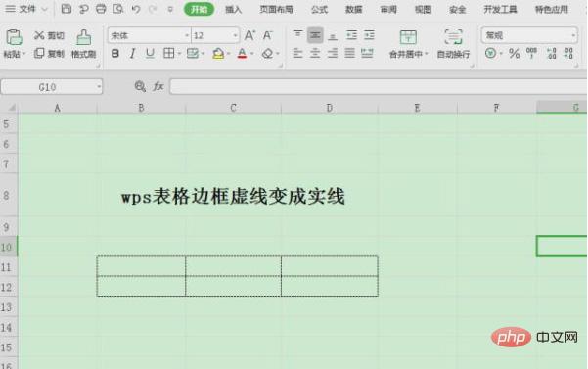The width and height of the screenshot is (588, 369).
Task: Click the Save icon in quick toolbar
Action: [x=67, y=9]
